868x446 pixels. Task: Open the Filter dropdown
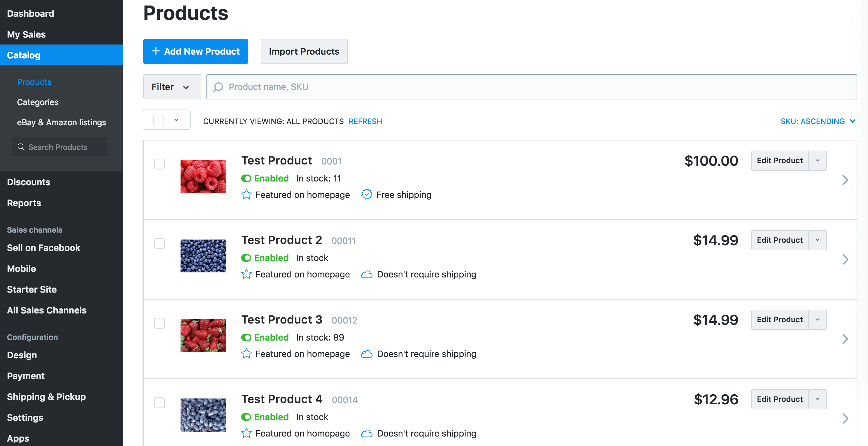(x=172, y=87)
